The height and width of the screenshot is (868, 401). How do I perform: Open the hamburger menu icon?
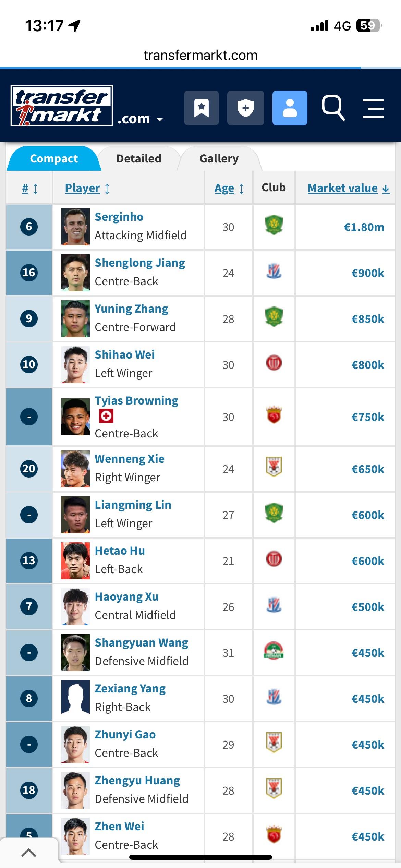click(x=373, y=108)
